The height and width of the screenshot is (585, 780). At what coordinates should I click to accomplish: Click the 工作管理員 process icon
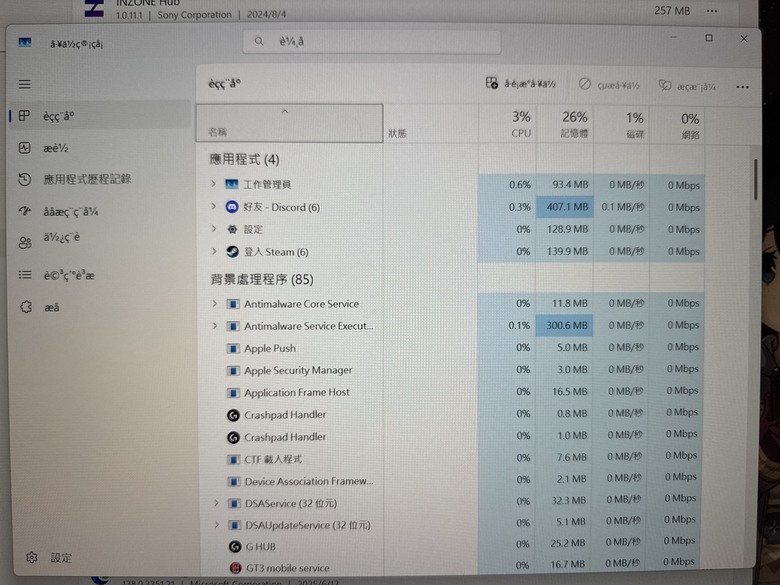point(231,184)
